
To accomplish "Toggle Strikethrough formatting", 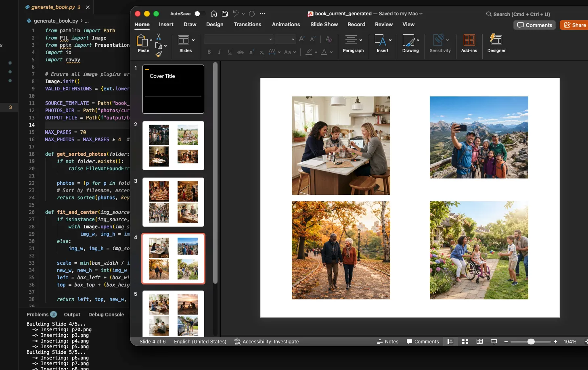I will point(241,52).
